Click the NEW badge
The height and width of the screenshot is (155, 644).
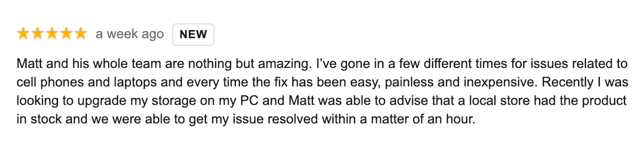(193, 34)
